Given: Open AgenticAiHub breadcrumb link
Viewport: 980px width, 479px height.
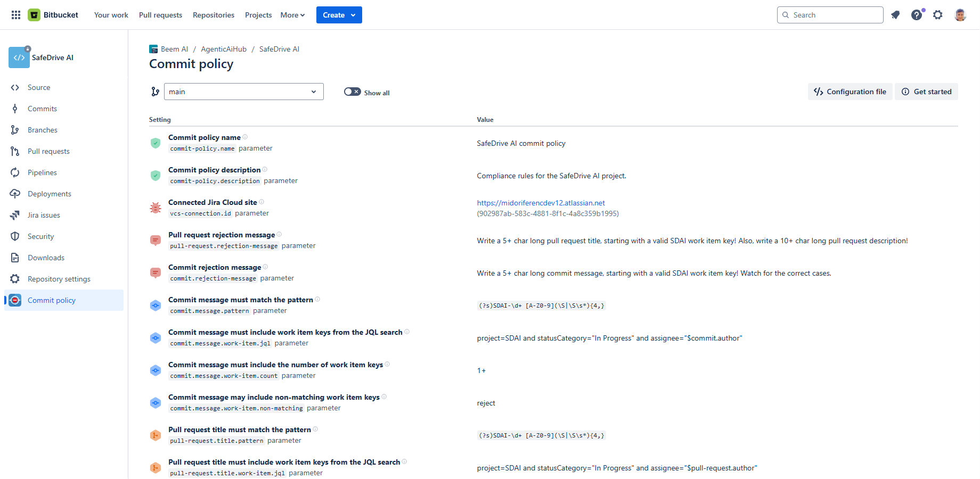Looking at the screenshot, I should click(x=224, y=49).
